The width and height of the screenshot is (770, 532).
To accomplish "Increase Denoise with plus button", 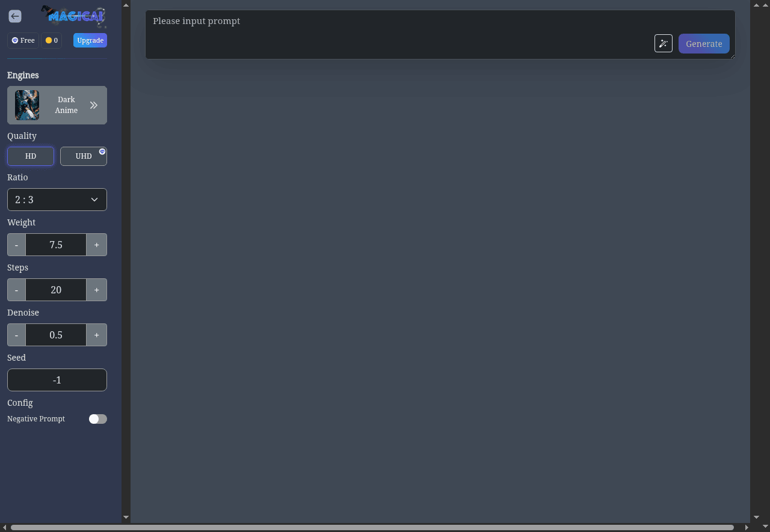I will (x=96, y=335).
